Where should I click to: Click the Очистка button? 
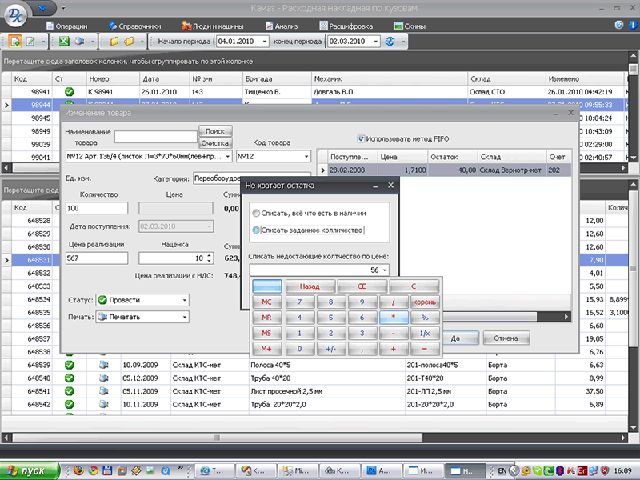pos(215,143)
